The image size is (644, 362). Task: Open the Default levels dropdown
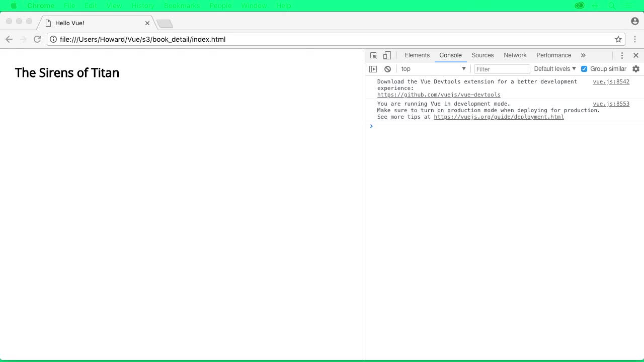(x=553, y=69)
